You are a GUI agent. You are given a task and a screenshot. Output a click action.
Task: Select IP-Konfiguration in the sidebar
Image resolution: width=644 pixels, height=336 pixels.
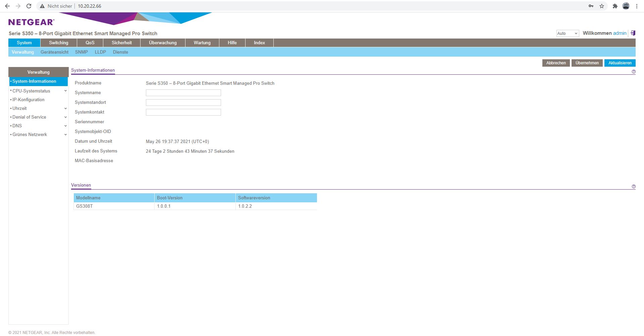point(29,100)
